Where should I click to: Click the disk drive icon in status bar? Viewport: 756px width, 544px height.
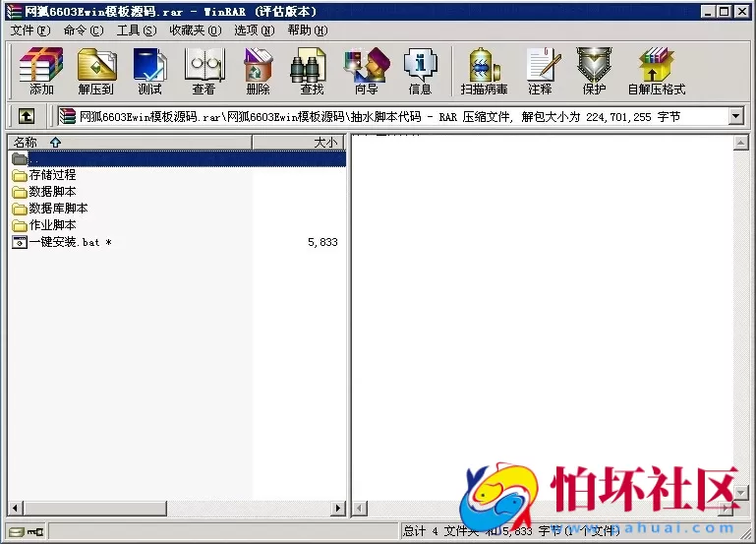point(17,532)
